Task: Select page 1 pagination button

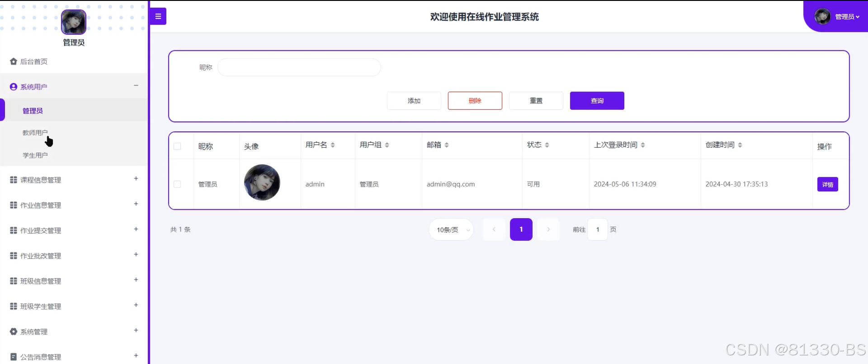Action: pyautogui.click(x=521, y=229)
